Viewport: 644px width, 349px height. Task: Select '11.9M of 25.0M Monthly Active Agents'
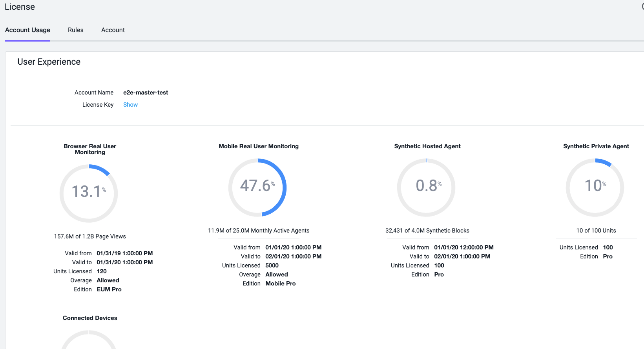pos(259,231)
